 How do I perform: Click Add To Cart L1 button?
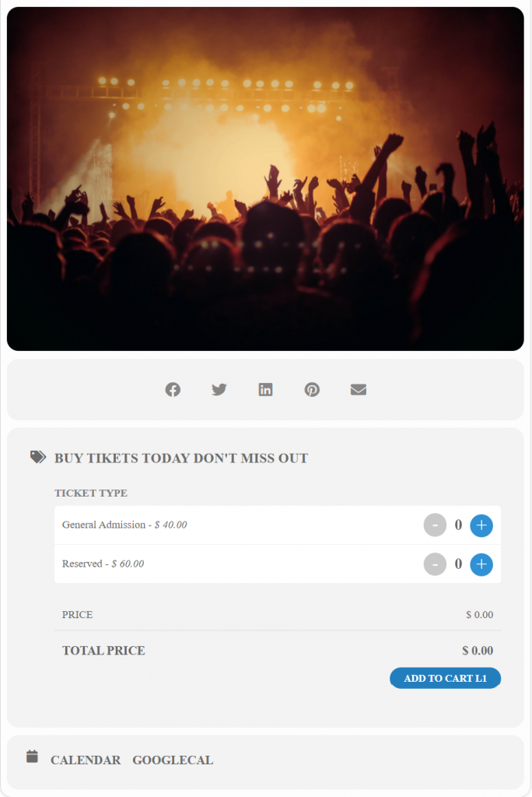pyautogui.click(x=445, y=678)
